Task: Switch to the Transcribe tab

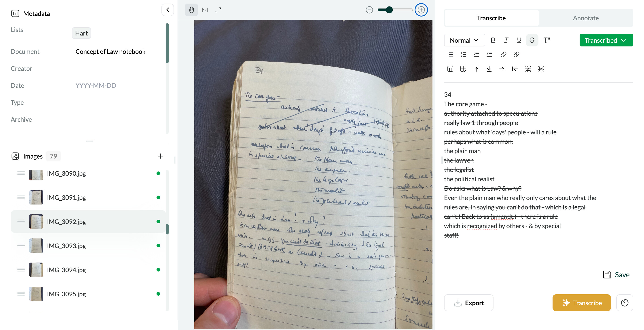Action: pos(491,18)
